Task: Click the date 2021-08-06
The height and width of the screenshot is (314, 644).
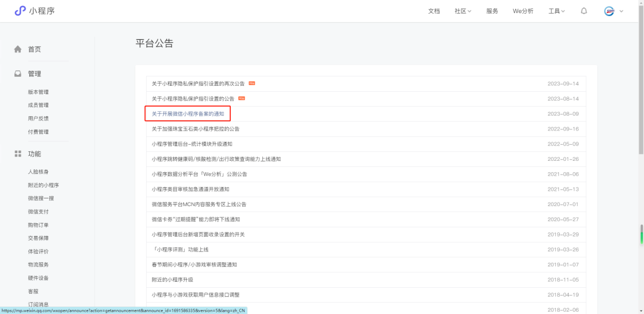Action: [563, 174]
